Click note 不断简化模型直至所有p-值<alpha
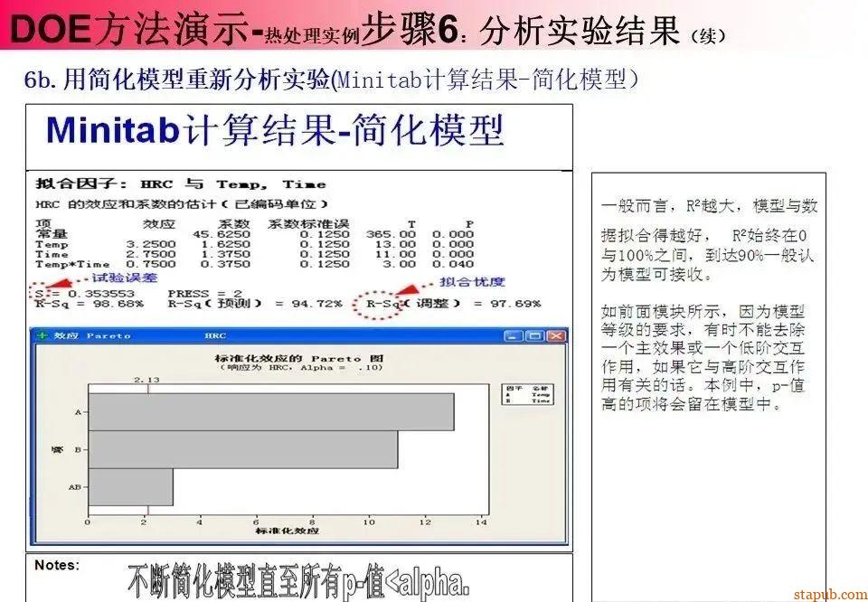This screenshot has height=602, width=868. click(299, 581)
